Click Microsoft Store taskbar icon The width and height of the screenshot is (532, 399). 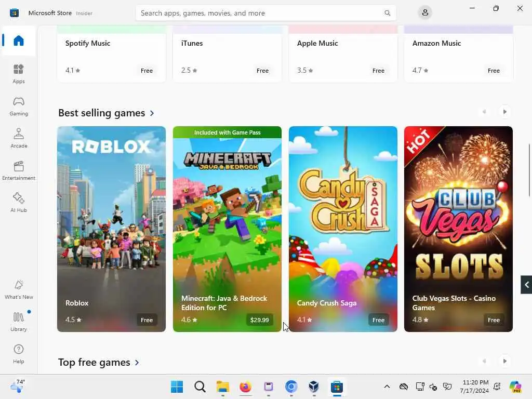337,387
